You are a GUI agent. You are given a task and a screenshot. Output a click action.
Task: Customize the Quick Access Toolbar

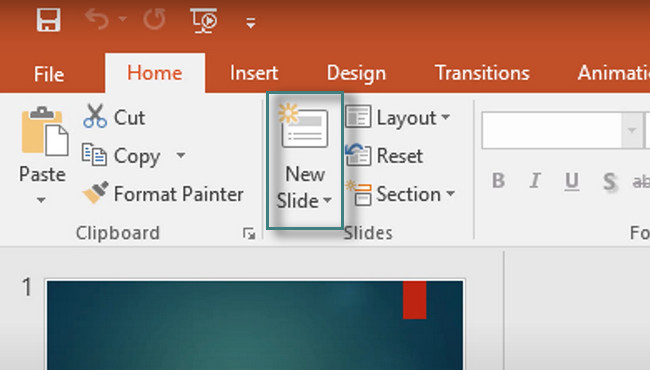point(250,22)
